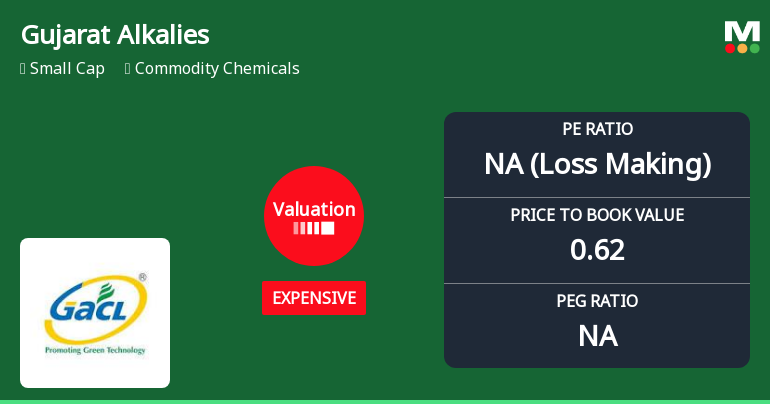Select the Commodity Chemicals sector label
This screenshot has height=404, width=770.
pos(217,69)
